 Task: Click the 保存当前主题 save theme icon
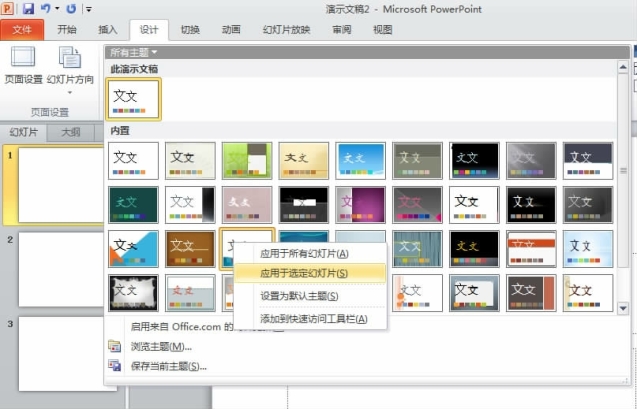(x=114, y=365)
